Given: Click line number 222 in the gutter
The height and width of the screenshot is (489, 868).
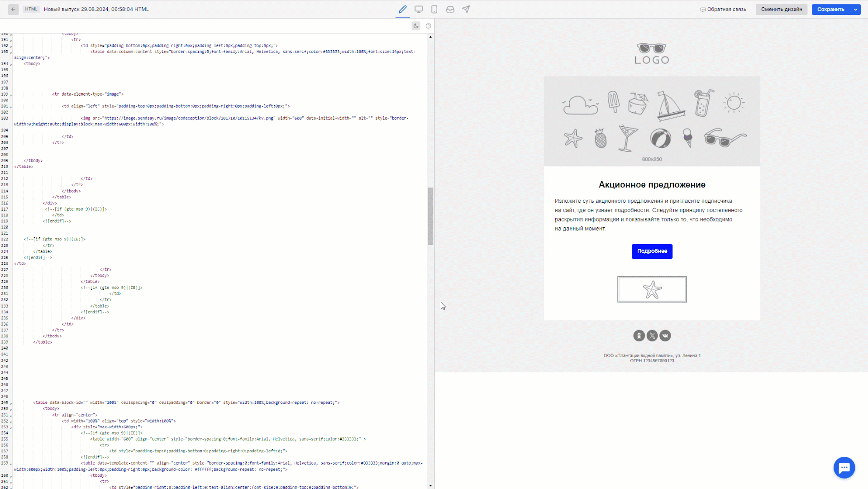Looking at the screenshot, I should pyautogui.click(x=5, y=239).
